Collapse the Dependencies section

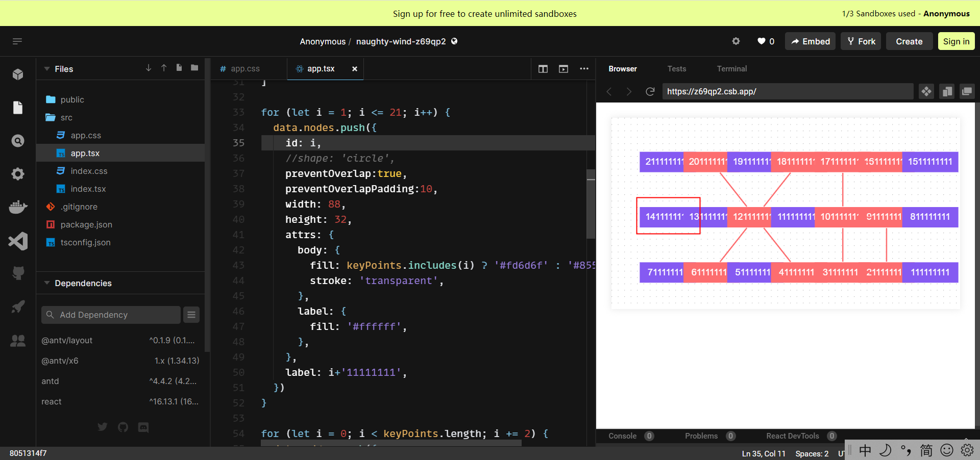[x=47, y=283]
